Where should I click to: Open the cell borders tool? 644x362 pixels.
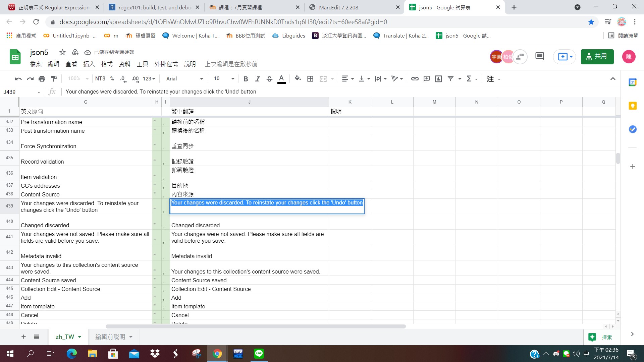310,79
